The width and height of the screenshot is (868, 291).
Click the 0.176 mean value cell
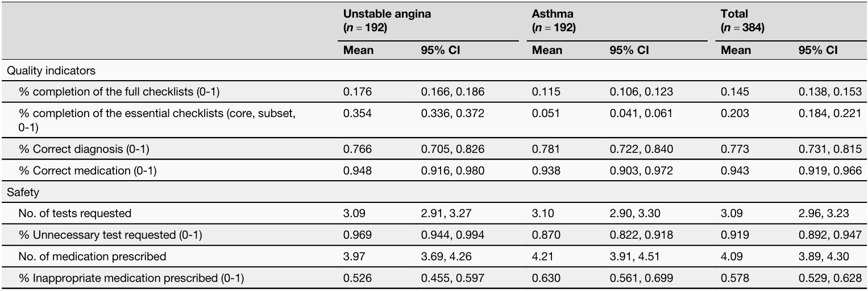(x=357, y=92)
